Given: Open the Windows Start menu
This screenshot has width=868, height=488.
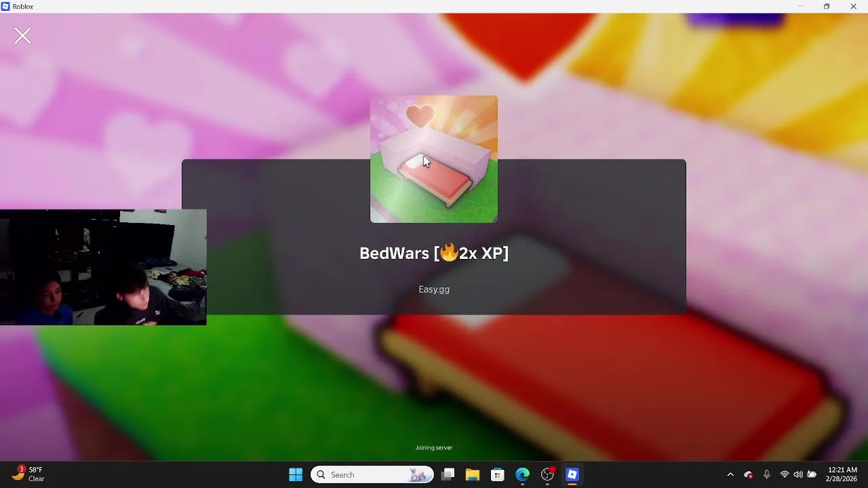Looking at the screenshot, I should pyautogui.click(x=296, y=474).
